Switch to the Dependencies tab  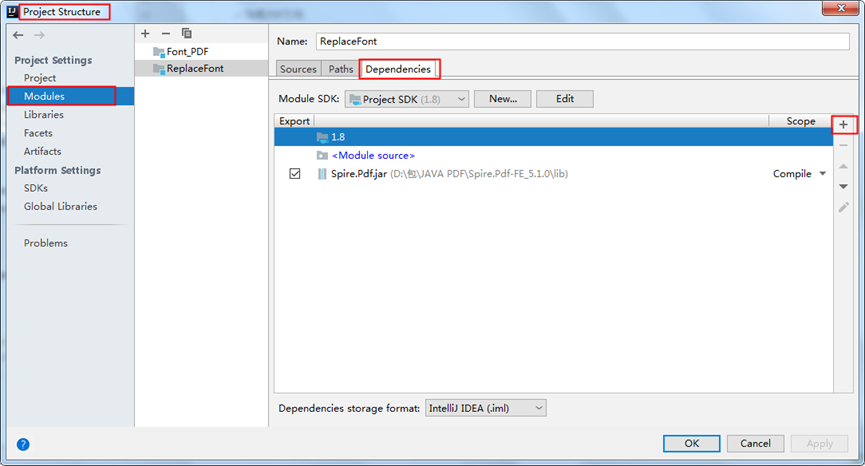398,69
